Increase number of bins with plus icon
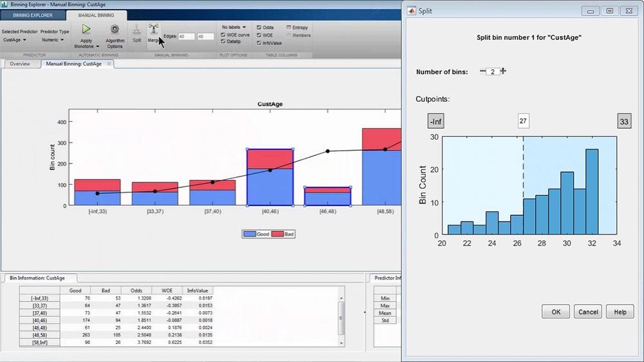 [503, 71]
